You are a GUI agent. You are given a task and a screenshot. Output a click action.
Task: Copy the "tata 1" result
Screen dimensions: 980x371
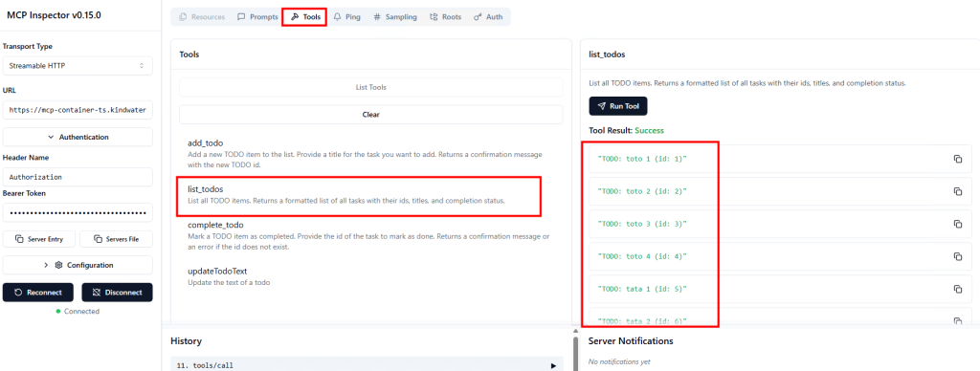(x=957, y=289)
